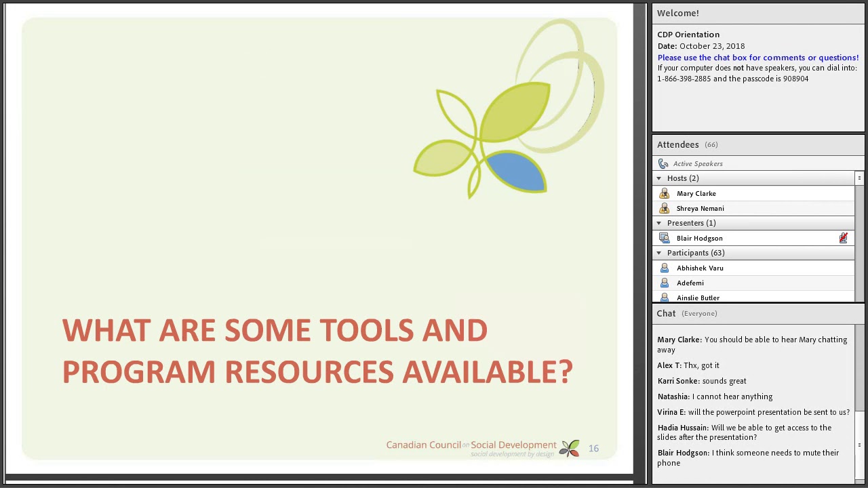Collapse the Hosts (2) group
The height and width of the screenshot is (488, 868).
658,178
